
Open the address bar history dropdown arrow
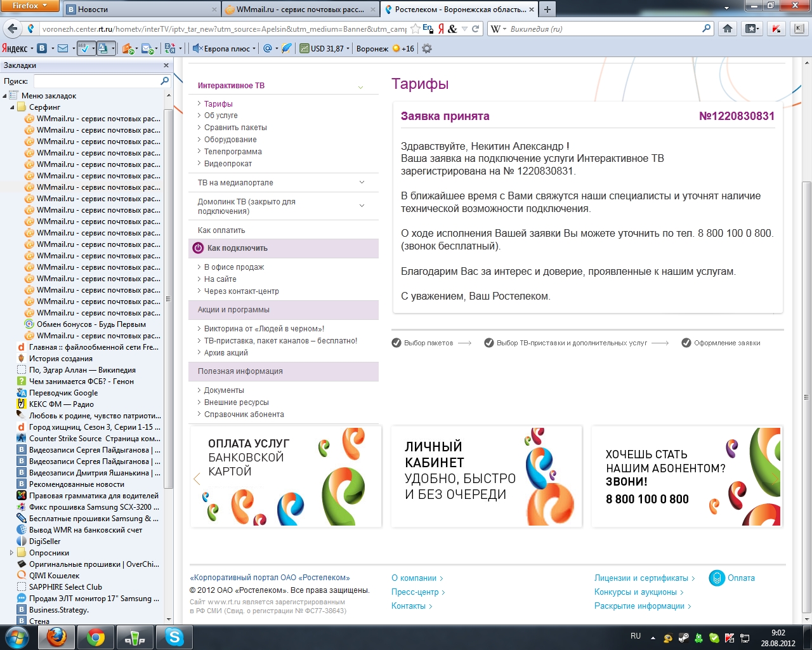coord(464,29)
